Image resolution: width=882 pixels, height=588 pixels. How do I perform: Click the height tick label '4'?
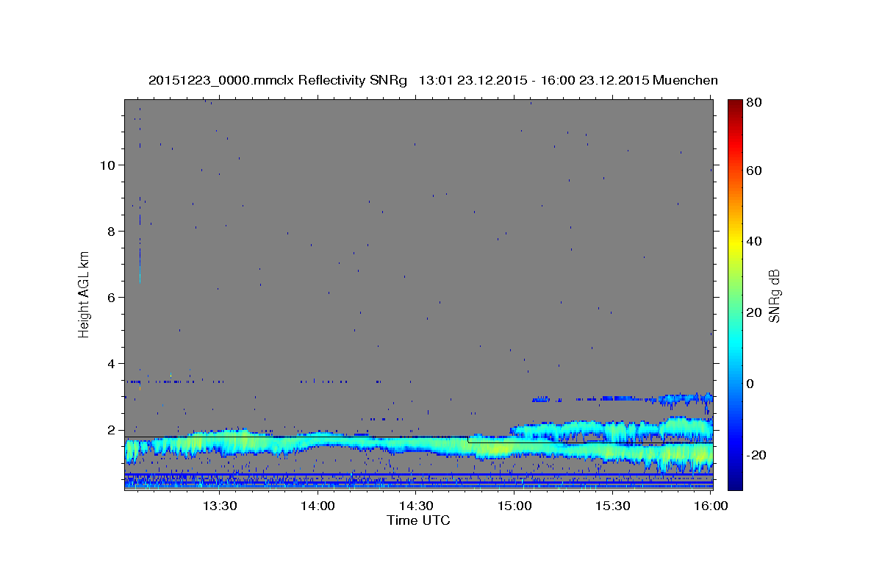tap(112, 364)
